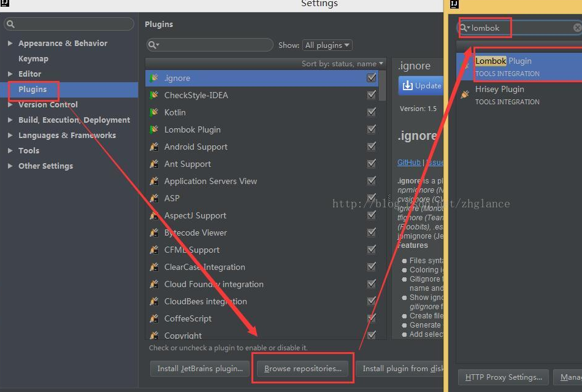Expand the Version Control settings group
This screenshot has height=392, width=582.
(x=10, y=105)
